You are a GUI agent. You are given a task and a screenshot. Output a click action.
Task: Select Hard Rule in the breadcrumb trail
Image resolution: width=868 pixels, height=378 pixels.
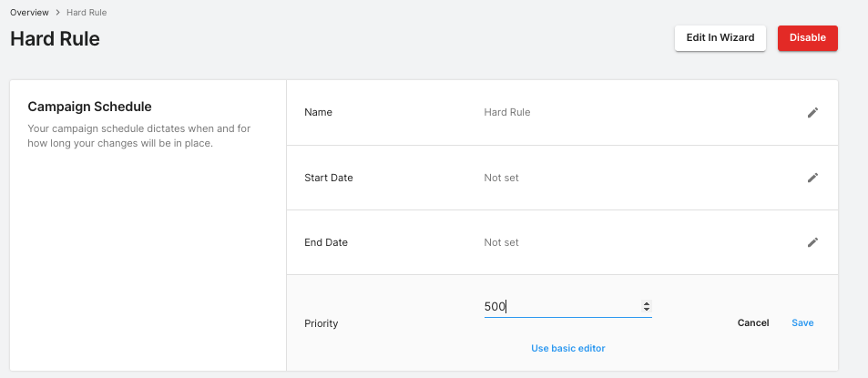[87, 13]
